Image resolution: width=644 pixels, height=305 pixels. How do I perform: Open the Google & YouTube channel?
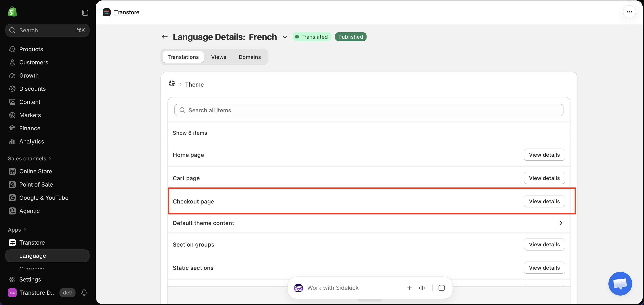pos(44,198)
